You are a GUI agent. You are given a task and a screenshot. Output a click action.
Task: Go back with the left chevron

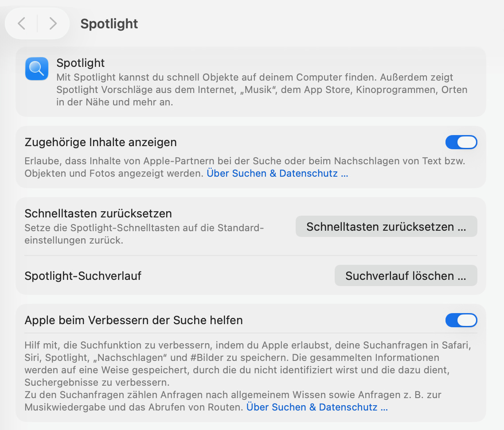click(21, 23)
